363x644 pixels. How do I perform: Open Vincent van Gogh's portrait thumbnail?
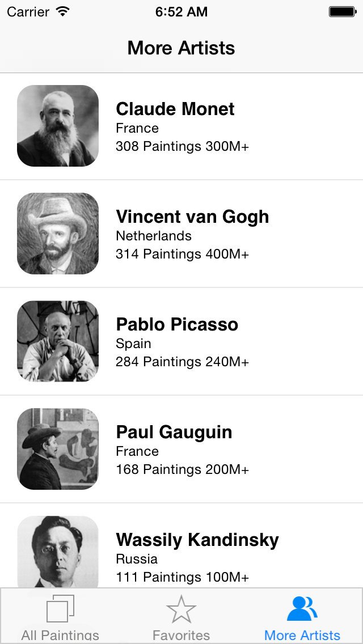(58, 234)
